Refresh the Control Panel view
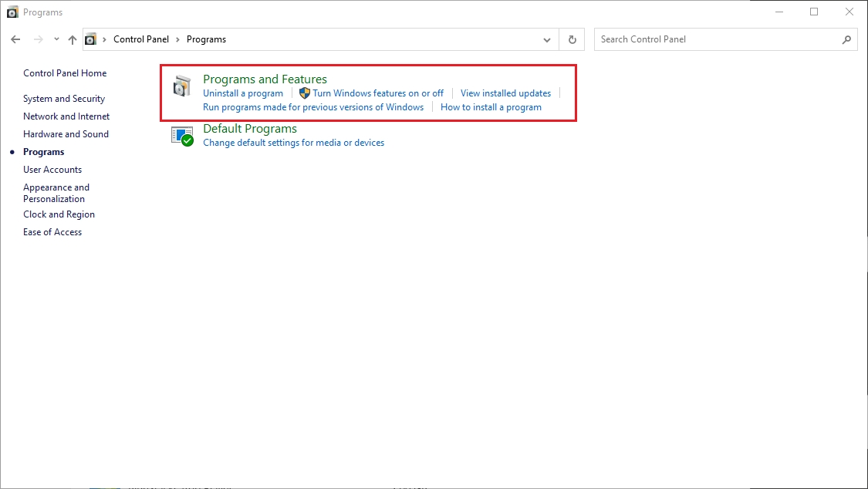The height and width of the screenshot is (489, 868). [x=572, y=39]
